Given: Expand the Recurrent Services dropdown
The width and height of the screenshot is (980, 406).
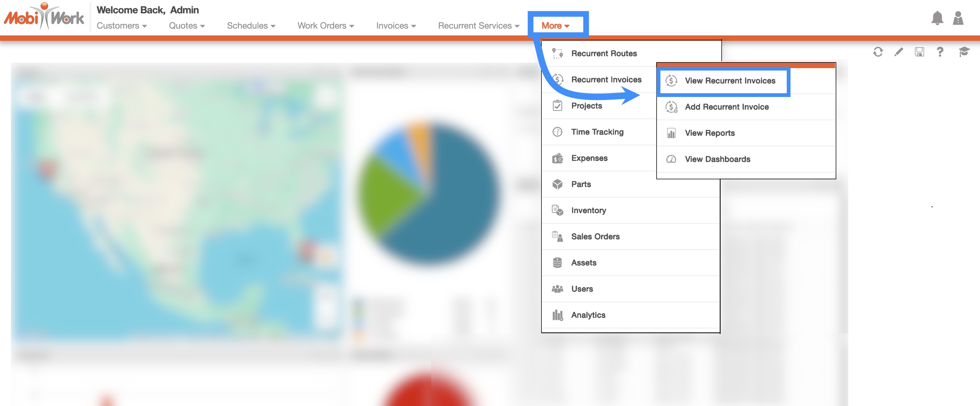Looking at the screenshot, I should pos(478,26).
